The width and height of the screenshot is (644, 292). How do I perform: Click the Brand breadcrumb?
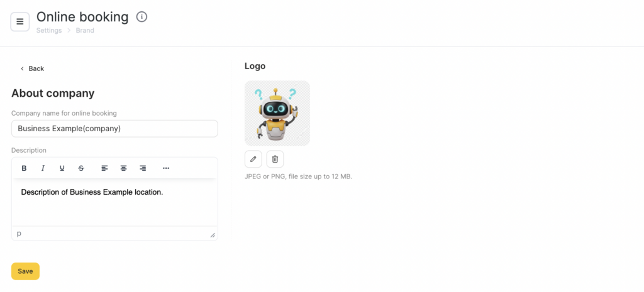click(85, 30)
